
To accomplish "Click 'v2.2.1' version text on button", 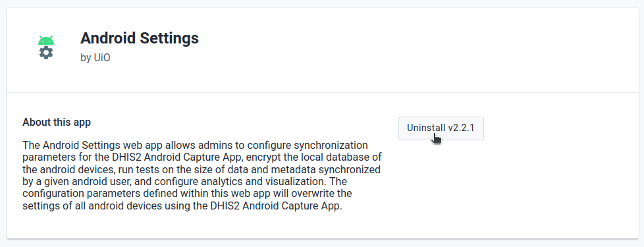I will [461, 128].
